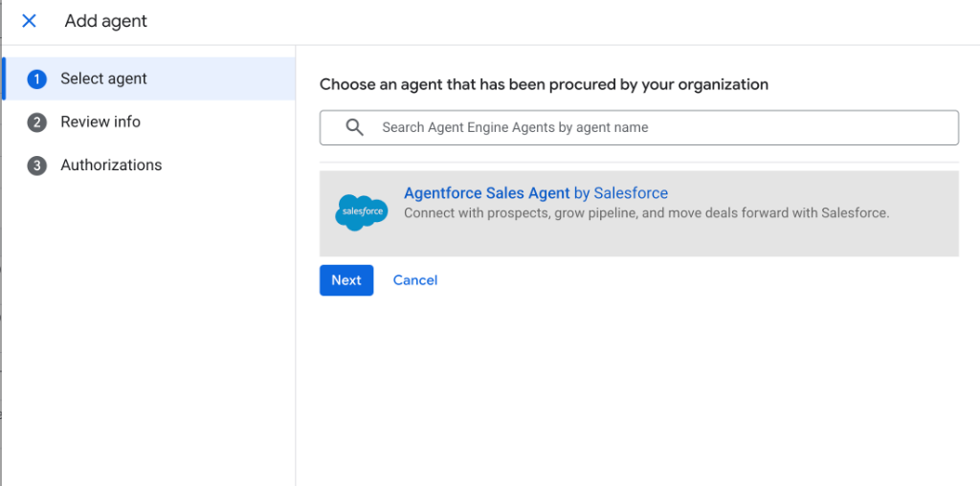Focus the Search Agent Engine Agents field
The image size is (980, 486).
pos(638,127)
